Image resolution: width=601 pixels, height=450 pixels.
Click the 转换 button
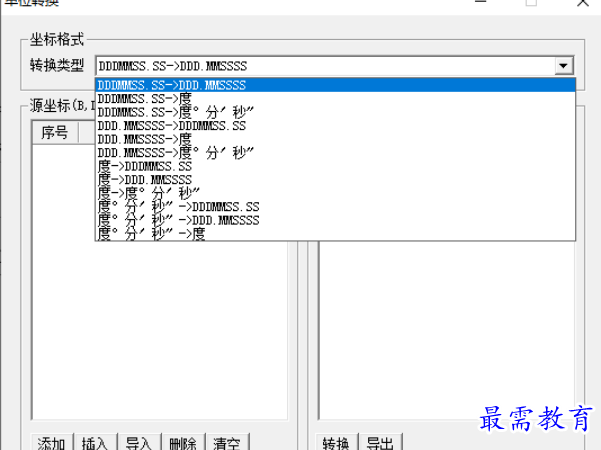[x=337, y=442]
